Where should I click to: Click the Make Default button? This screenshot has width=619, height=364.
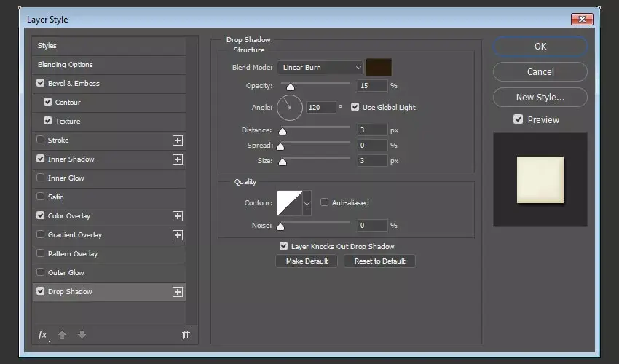pyautogui.click(x=307, y=261)
